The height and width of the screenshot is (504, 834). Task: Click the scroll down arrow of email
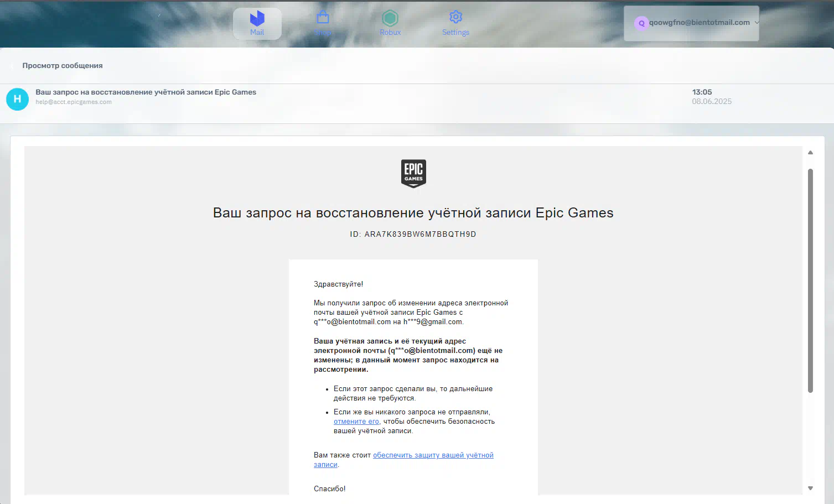pyautogui.click(x=810, y=488)
